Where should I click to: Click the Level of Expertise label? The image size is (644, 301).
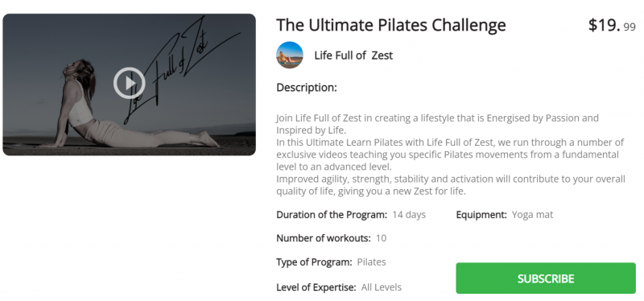click(316, 287)
